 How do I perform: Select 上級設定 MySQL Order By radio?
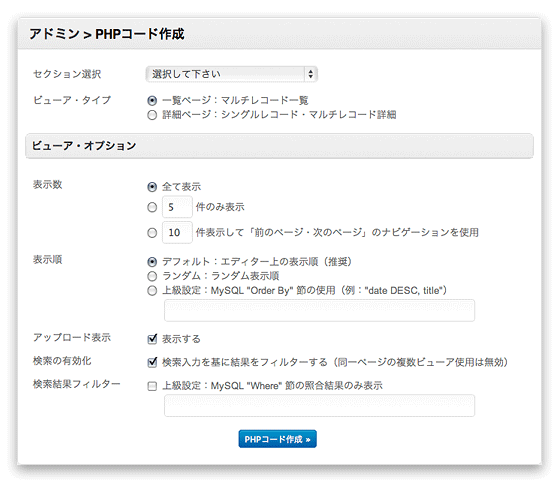click(152, 291)
